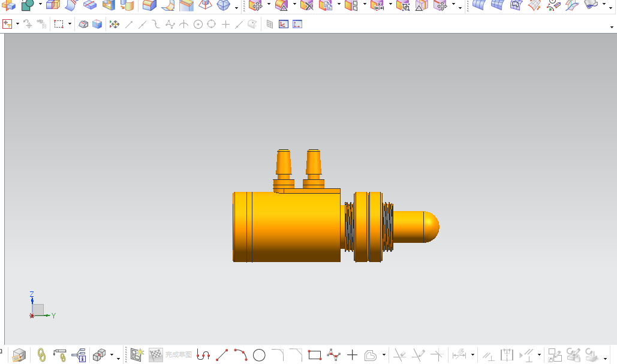The width and height of the screenshot is (617, 364).
Task: Click the Copy Face icon
Action: point(326,5)
